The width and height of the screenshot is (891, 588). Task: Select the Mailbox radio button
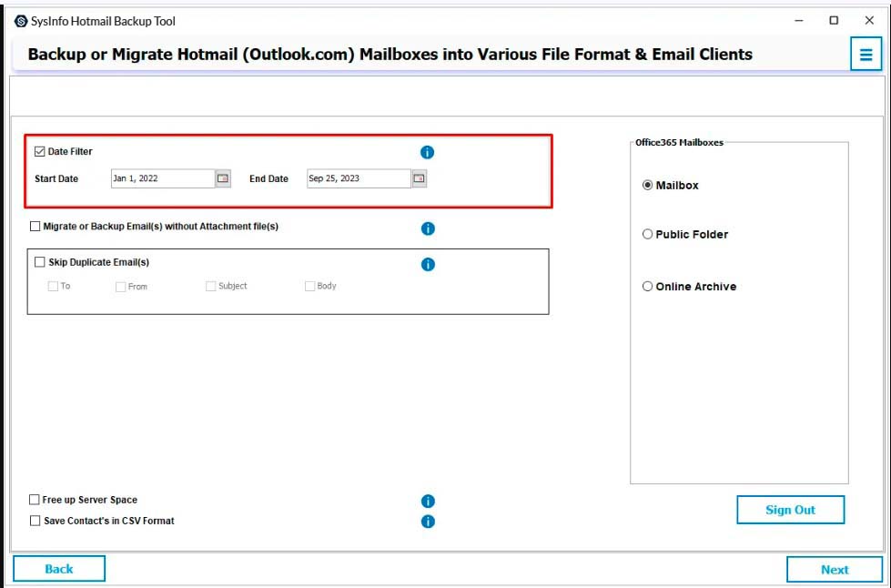point(647,185)
